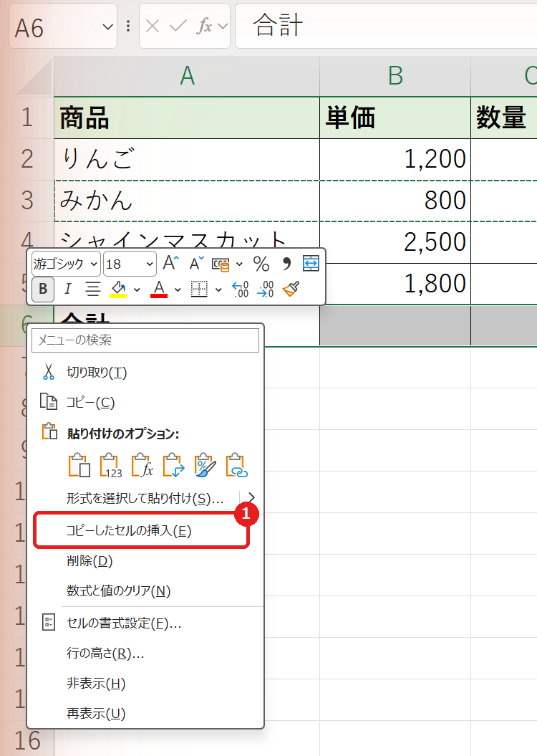
Task: Decrease decimal places icon
Action: (x=266, y=289)
